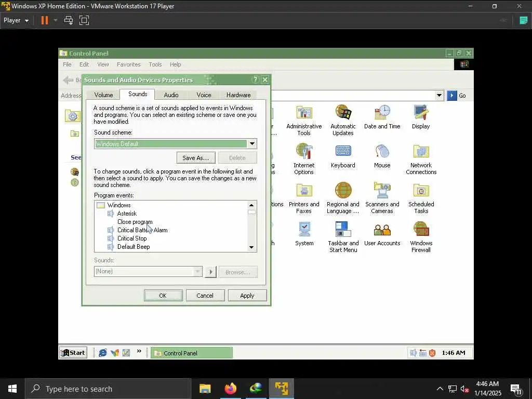This screenshot has width=532, height=399.
Task: Select Asterisk program event
Action: pos(127,214)
